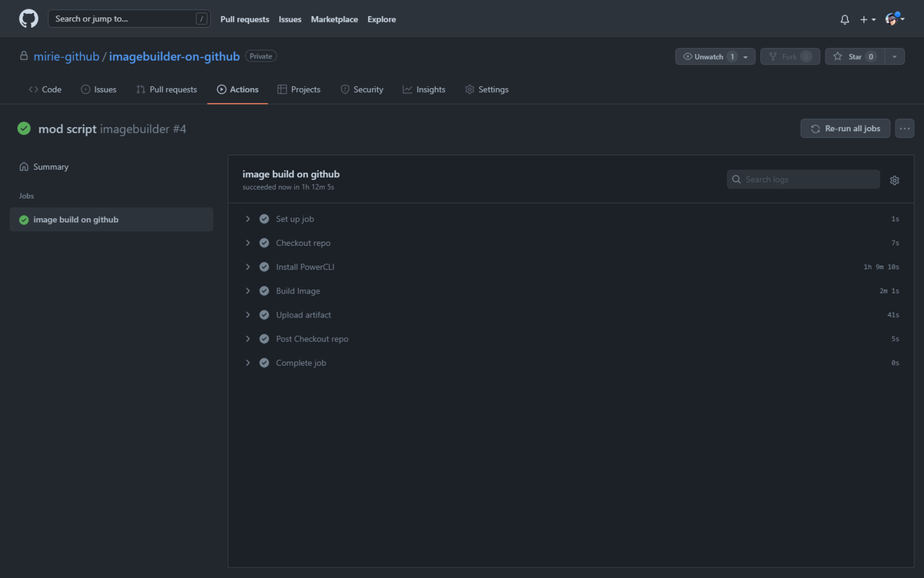The width and height of the screenshot is (924, 578).
Task: Click the Re-run all jobs button
Action: (x=845, y=129)
